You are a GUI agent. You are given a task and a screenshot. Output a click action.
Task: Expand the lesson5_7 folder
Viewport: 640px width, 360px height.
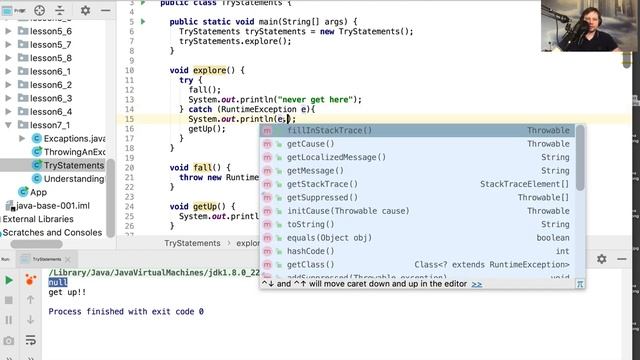pyautogui.click(x=8, y=44)
